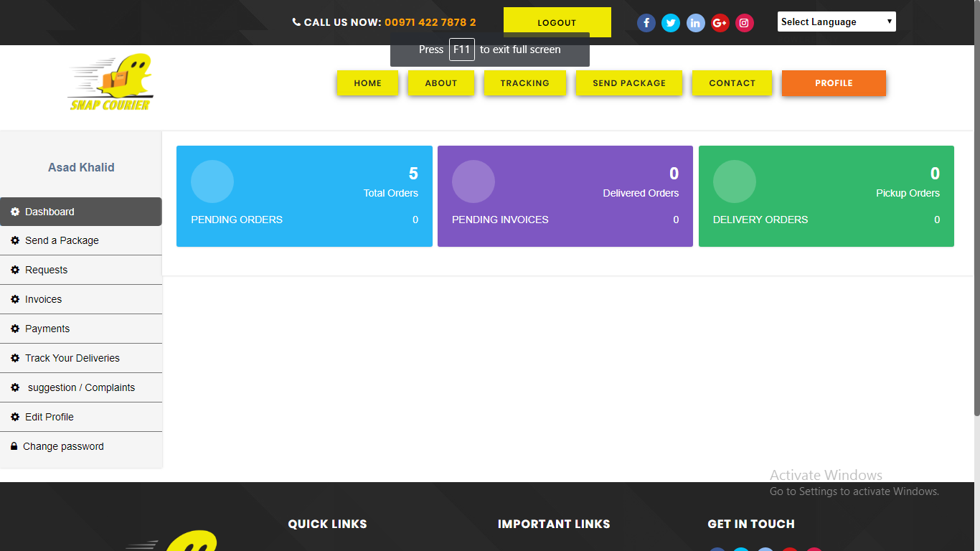Open the Select Language dropdown
The height and width of the screenshot is (551, 980).
(837, 22)
